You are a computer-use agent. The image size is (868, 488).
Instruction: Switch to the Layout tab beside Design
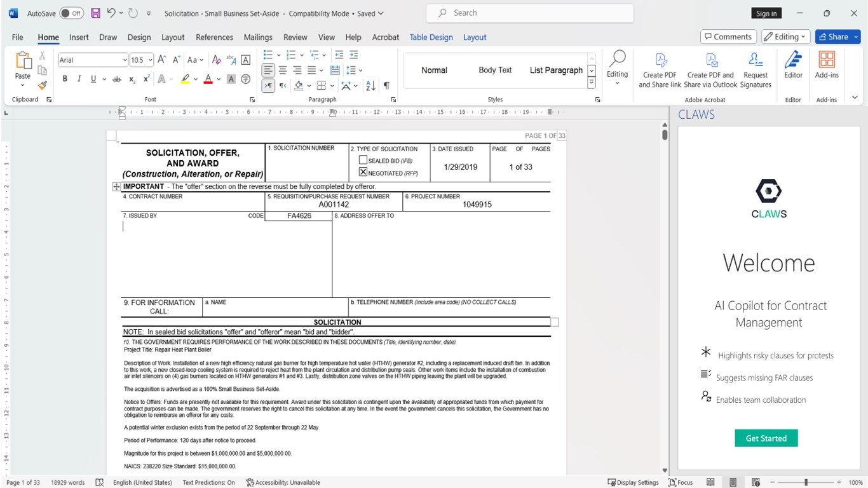[173, 37]
